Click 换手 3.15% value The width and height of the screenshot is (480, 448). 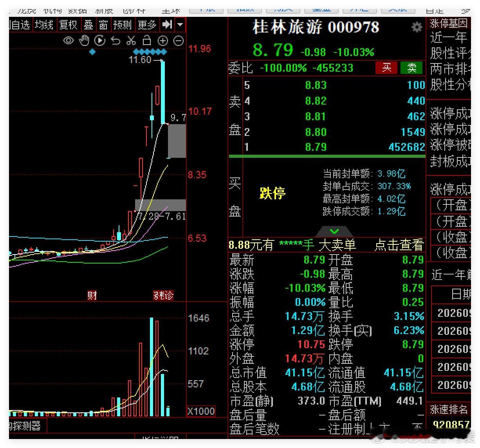pyautogui.click(x=409, y=316)
